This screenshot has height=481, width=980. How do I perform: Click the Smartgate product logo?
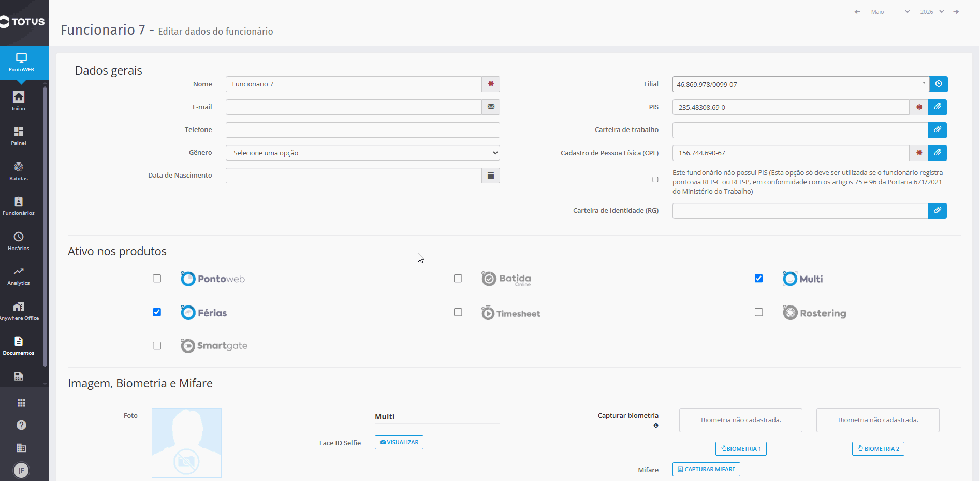pos(214,345)
